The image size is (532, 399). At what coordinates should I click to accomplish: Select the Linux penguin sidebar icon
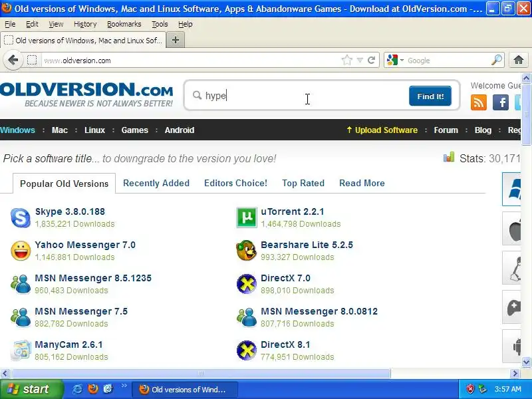pyautogui.click(x=511, y=268)
